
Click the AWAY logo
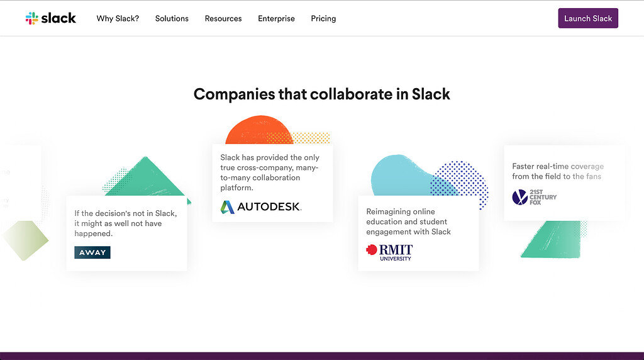(92, 252)
